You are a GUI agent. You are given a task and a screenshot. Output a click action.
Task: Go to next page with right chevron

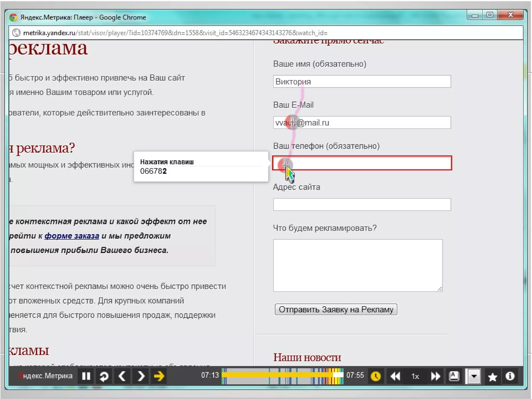141,376
